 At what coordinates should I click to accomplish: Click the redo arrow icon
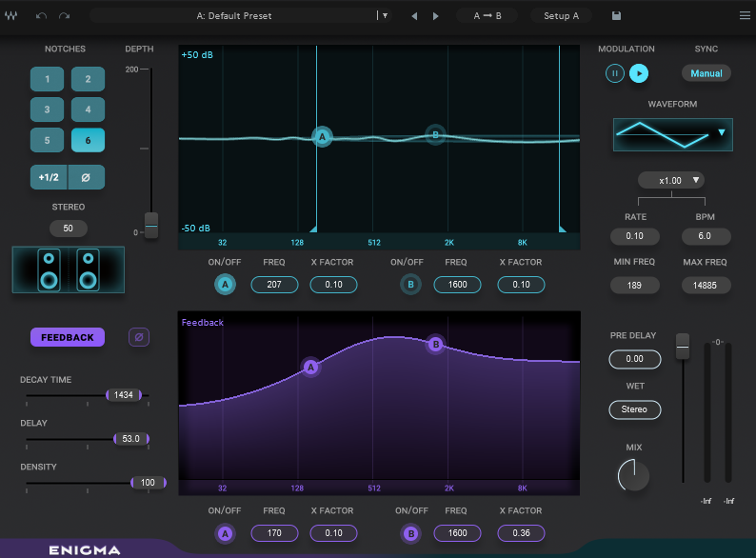[x=64, y=16]
